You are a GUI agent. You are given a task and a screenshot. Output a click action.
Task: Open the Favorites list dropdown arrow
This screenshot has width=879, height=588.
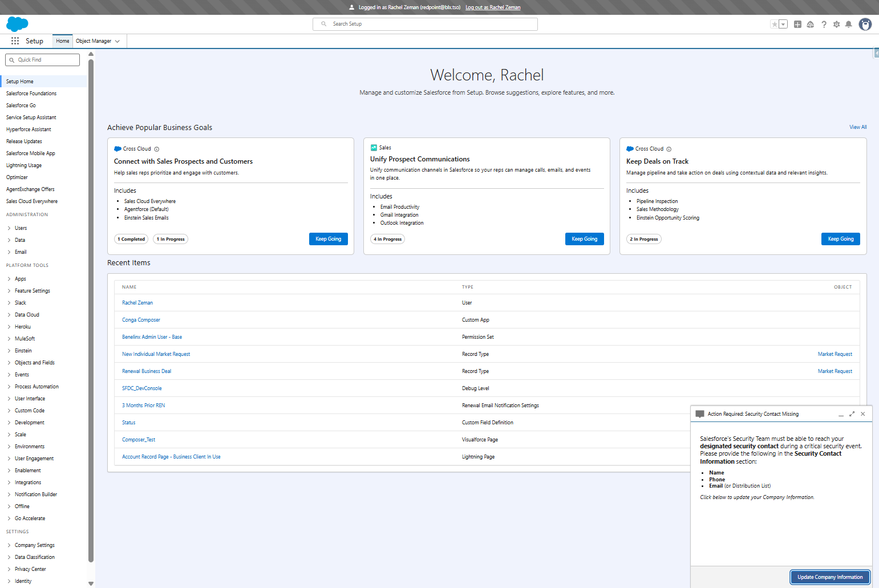(783, 24)
